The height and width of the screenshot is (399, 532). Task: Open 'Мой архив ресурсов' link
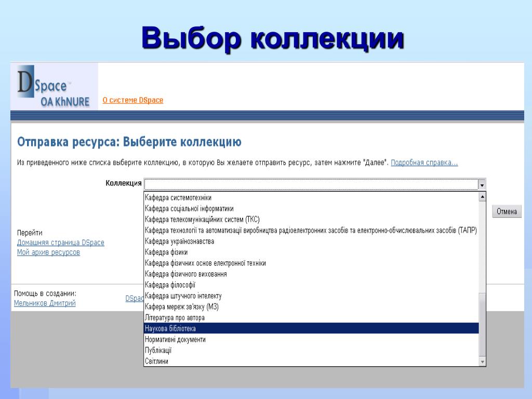point(48,252)
